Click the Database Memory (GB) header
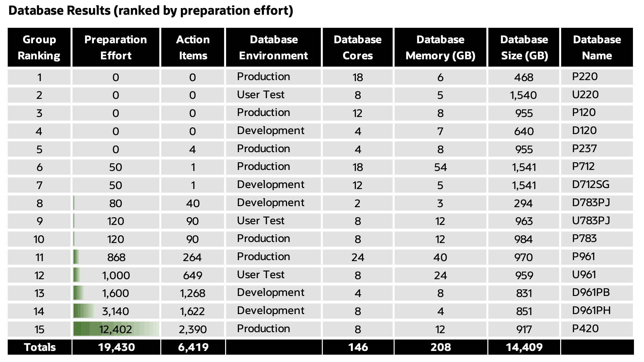 click(440, 47)
